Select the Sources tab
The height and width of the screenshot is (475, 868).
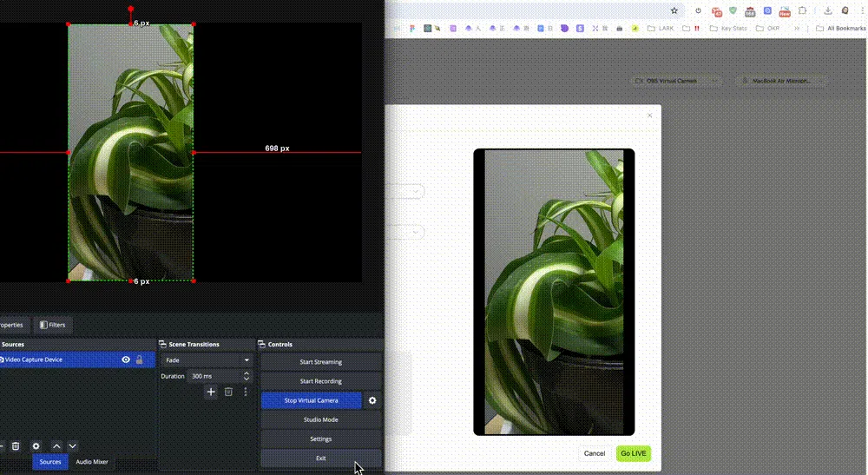pyautogui.click(x=50, y=462)
